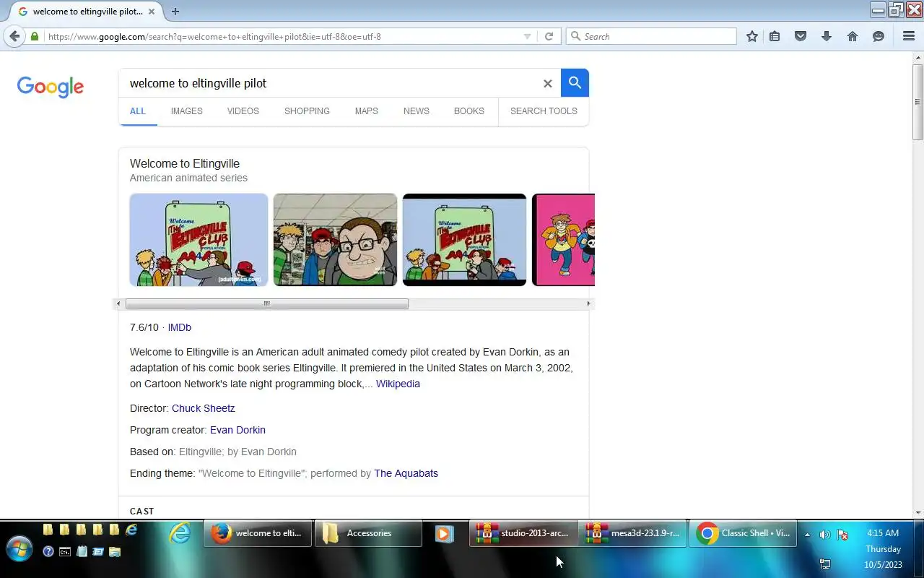Image resolution: width=924 pixels, height=578 pixels.
Task: Open a new tab with plus button
Action: [x=175, y=11]
